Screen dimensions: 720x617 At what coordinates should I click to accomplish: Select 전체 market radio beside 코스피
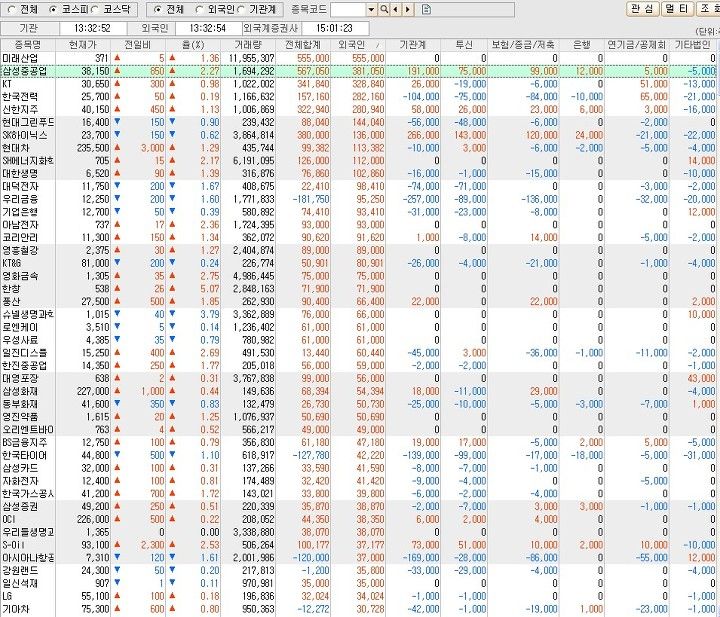pos(12,9)
